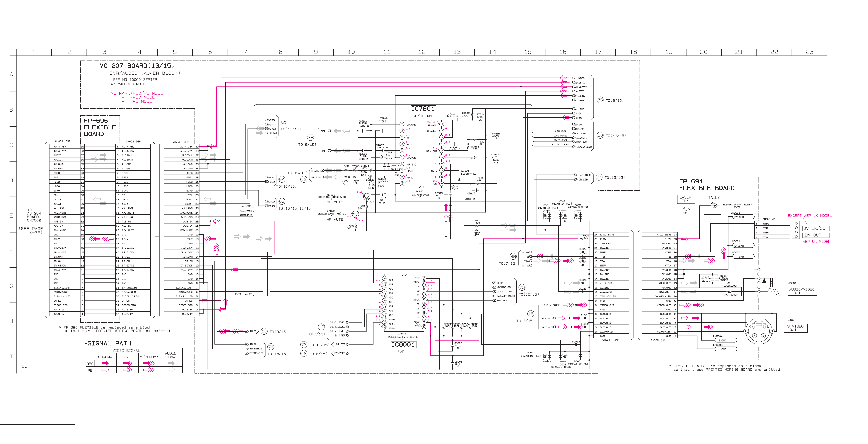This screenshot has height=444, width=868.
Task: Click the DV IN/OUT label box
Action: pos(815,228)
